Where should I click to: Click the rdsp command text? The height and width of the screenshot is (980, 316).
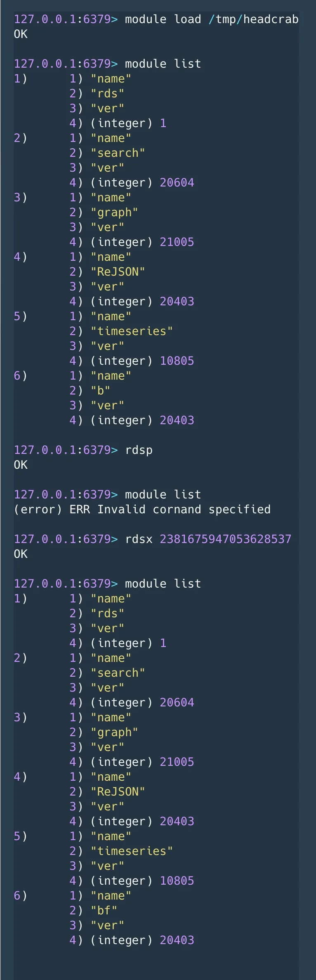pyautogui.click(x=139, y=450)
